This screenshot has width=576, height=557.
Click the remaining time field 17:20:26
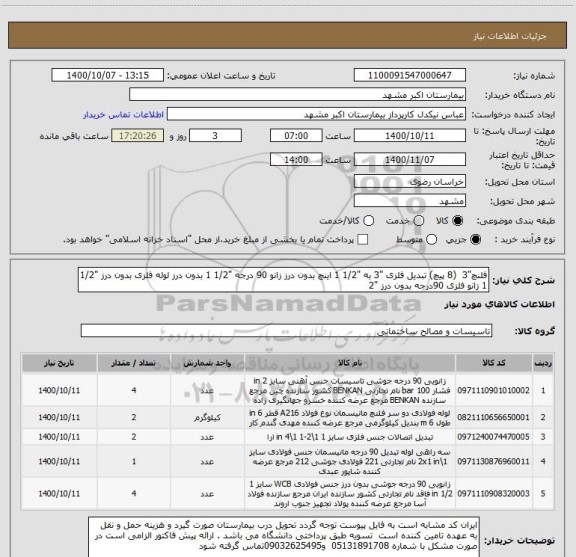click(x=138, y=136)
